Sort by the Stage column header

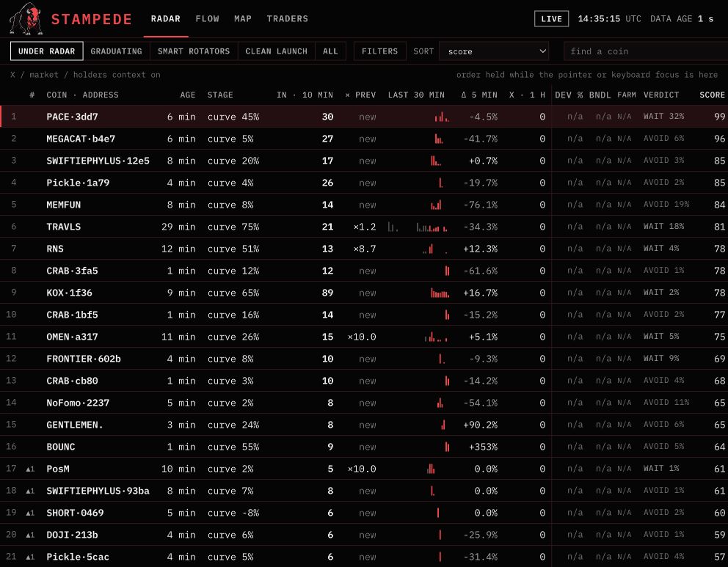point(220,95)
